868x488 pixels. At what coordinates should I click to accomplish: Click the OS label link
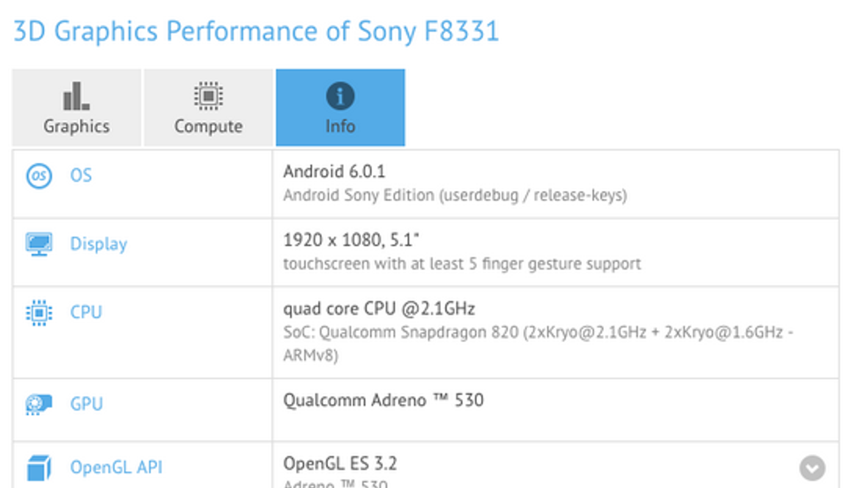pyautogui.click(x=81, y=176)
